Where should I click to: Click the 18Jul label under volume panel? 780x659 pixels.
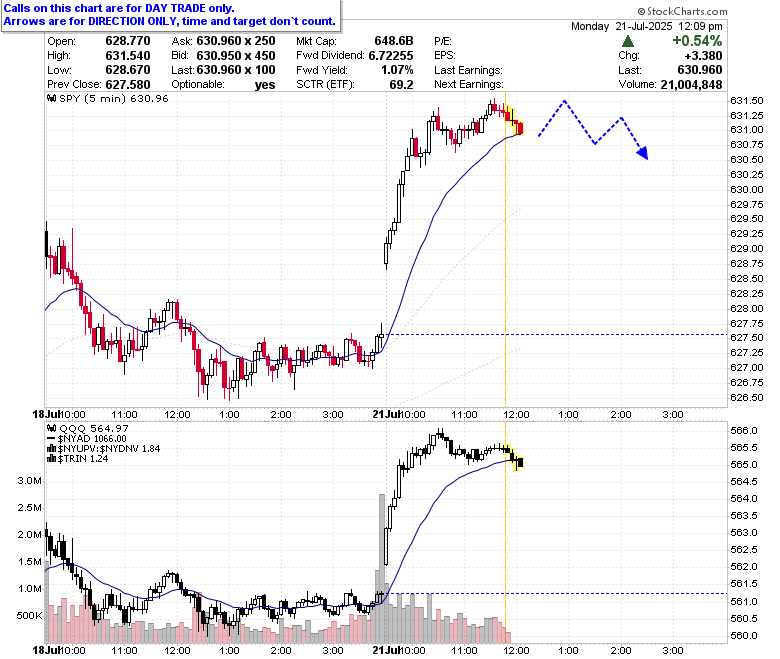(x=46, y=650)
